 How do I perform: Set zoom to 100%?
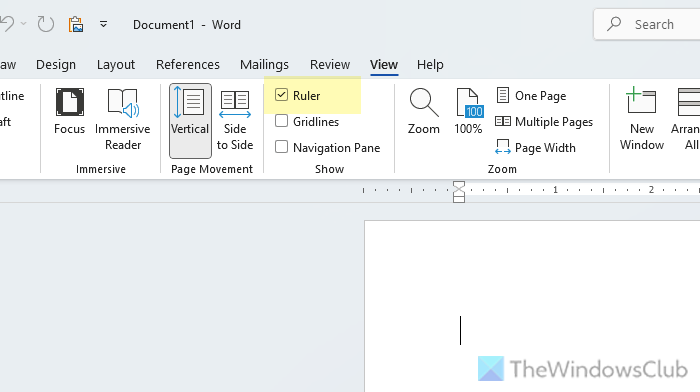coord(468,112)
